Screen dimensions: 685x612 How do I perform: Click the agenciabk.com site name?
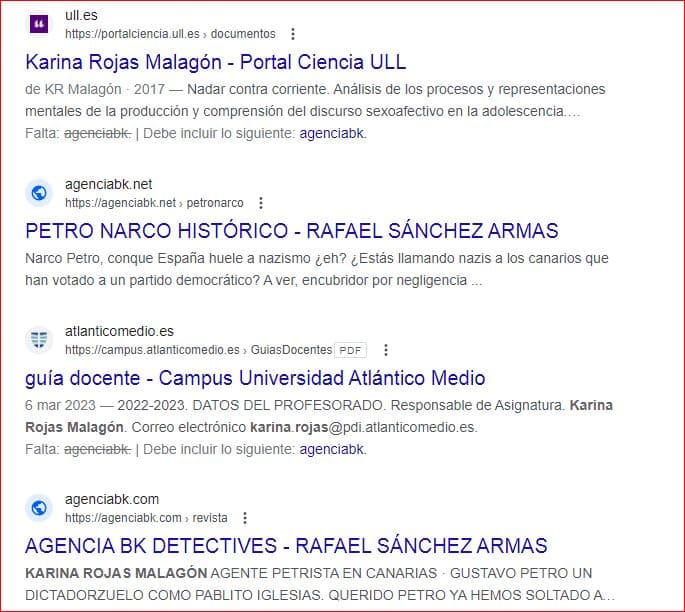pyautogui.click(x=112, y=499)
